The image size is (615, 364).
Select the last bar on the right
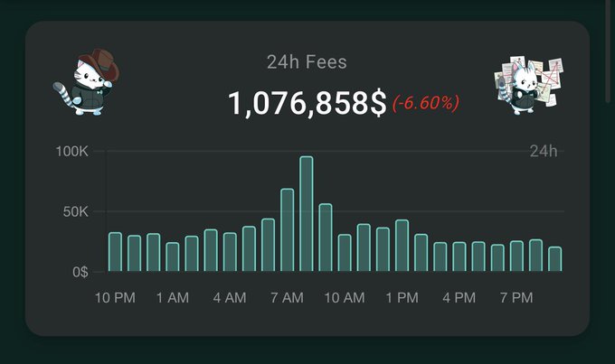(x=555, y=259)
